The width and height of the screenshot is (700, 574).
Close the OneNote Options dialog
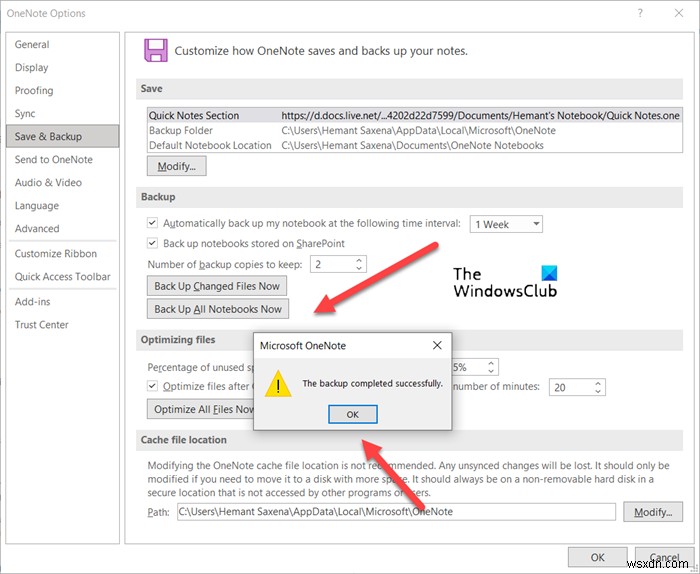(679, 13)
